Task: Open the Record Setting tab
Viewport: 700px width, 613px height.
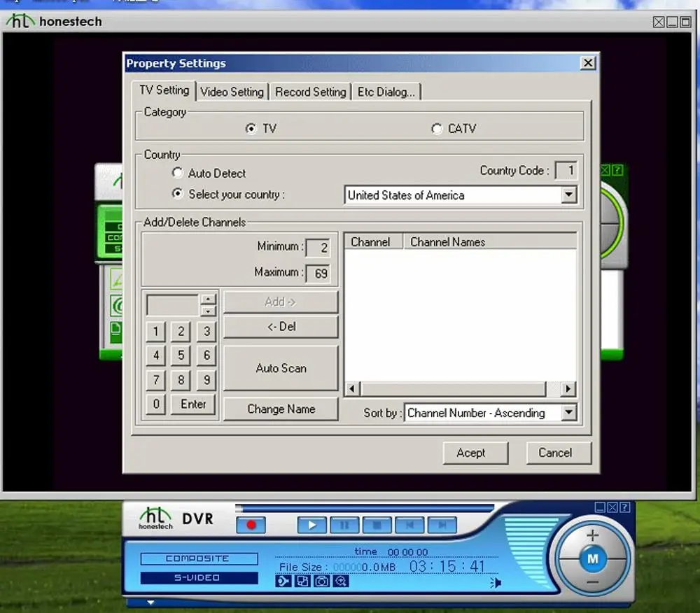Action: (310, 92)
